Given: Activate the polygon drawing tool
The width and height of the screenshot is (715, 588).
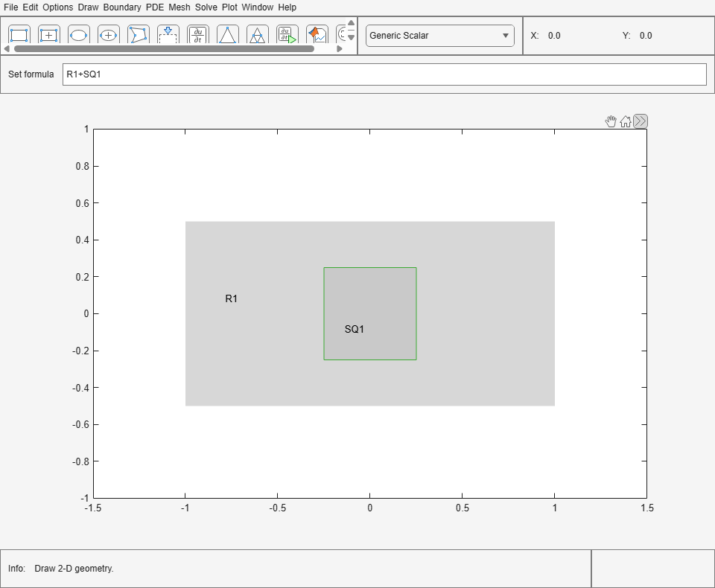Looking at the screenshot, I should click(138, 34).
